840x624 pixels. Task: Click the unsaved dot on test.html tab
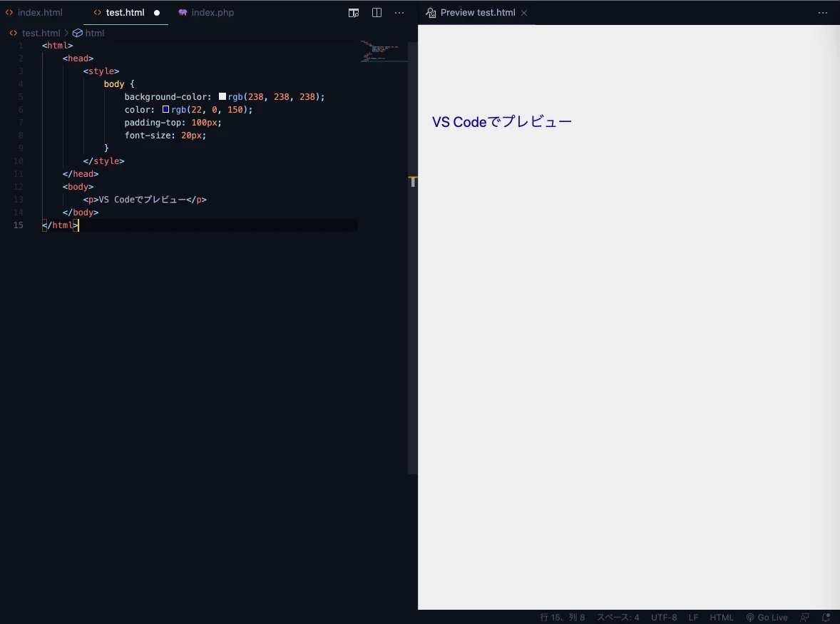(157, 13)
